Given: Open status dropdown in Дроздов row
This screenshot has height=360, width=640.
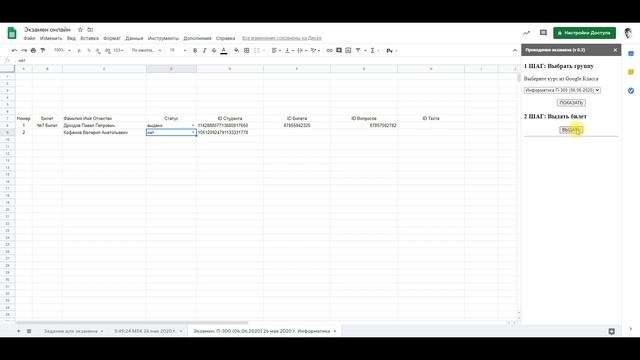Looking at the screenshot, I should pos(193,126).
